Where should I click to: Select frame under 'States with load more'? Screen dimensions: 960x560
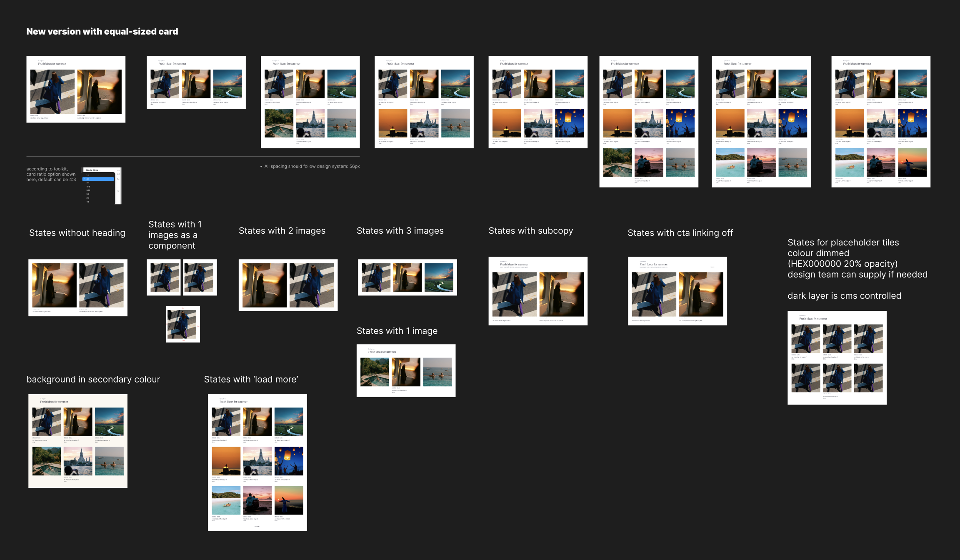[x=257, y=462]
